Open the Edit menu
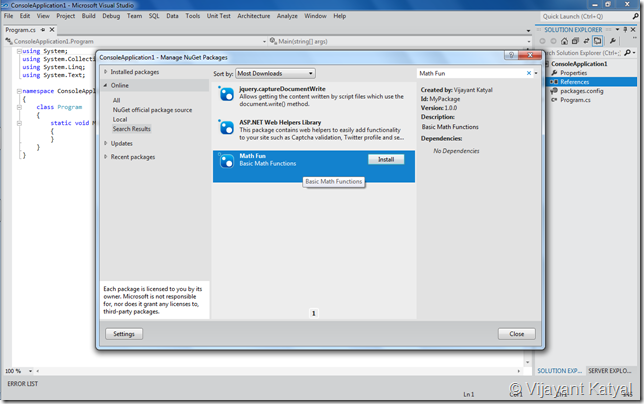 [25, 16]
